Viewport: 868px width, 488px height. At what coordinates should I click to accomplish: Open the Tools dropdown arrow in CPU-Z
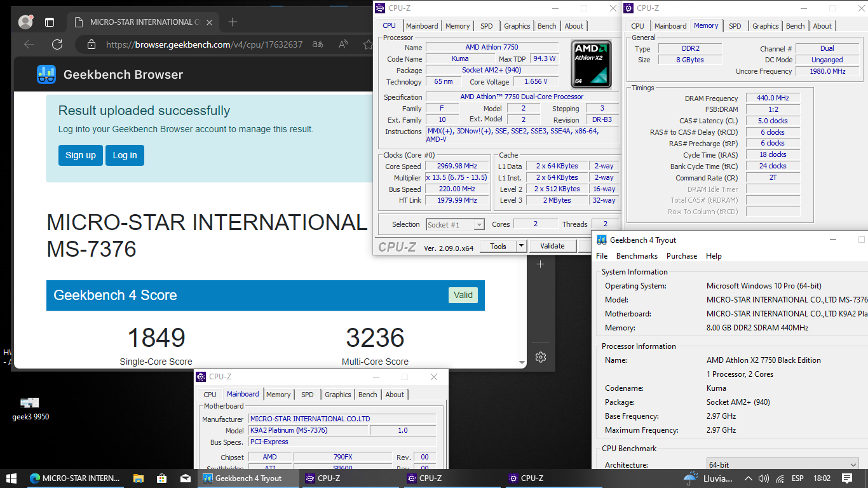coord(521,246)
